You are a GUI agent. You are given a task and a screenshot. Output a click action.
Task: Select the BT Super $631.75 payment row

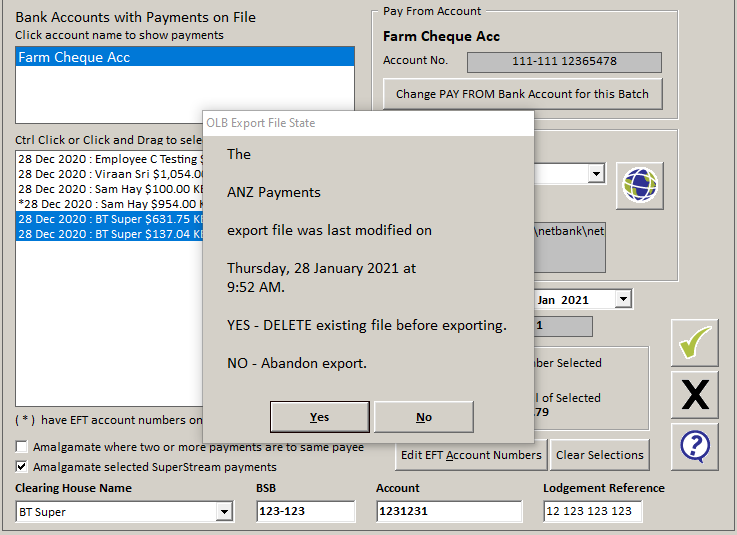tap(110, 219)
